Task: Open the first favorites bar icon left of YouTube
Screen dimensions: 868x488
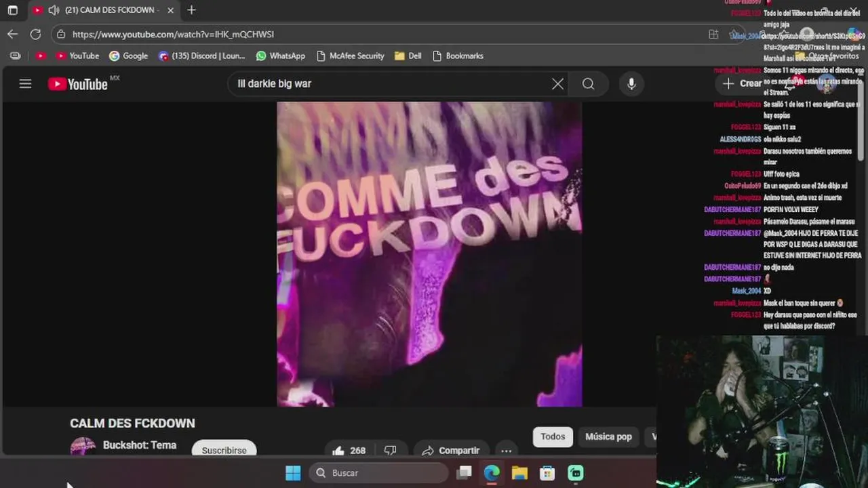Action: point(16,56)
